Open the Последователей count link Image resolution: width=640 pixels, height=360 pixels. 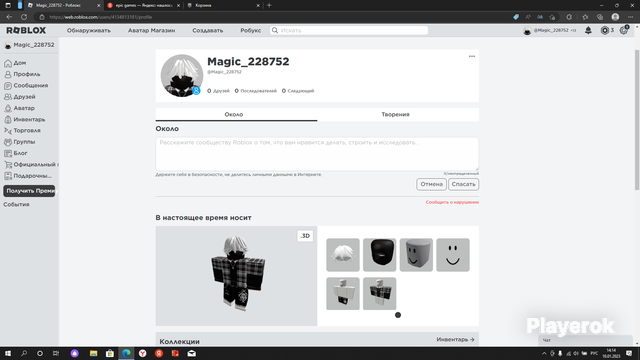[256, 91]
